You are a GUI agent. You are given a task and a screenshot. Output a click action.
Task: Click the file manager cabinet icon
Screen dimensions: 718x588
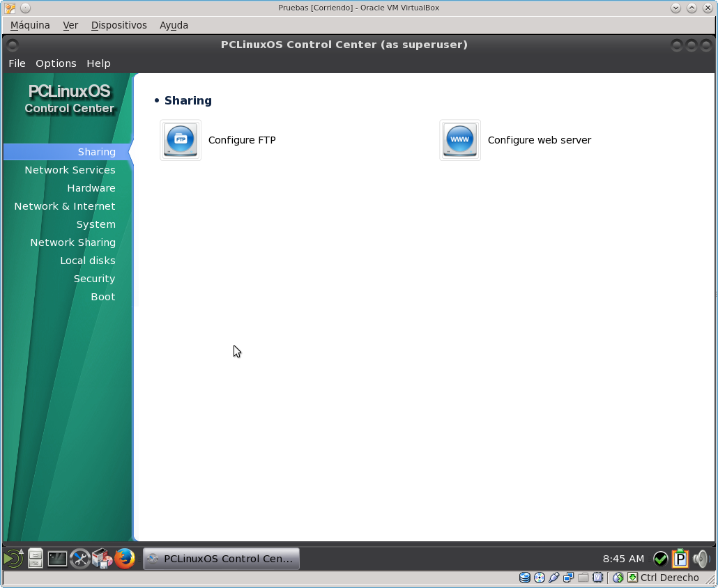click(x=36, y=558)
